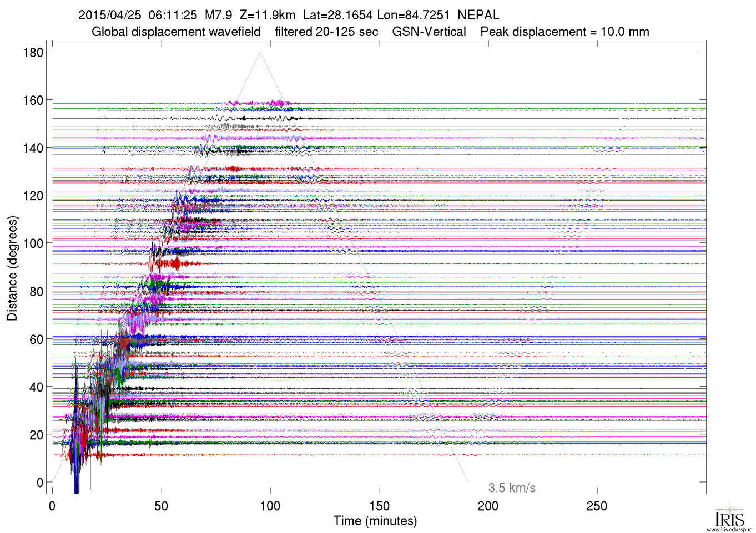756x533 pixels.
Task: Select the 'filtered 20-125 sec' text
Action: (326, 32)
